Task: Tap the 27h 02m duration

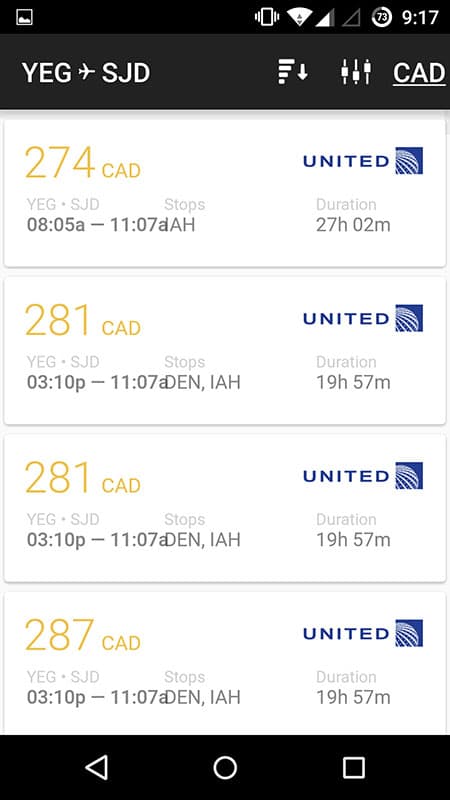Action: click(x=353, y=224)
